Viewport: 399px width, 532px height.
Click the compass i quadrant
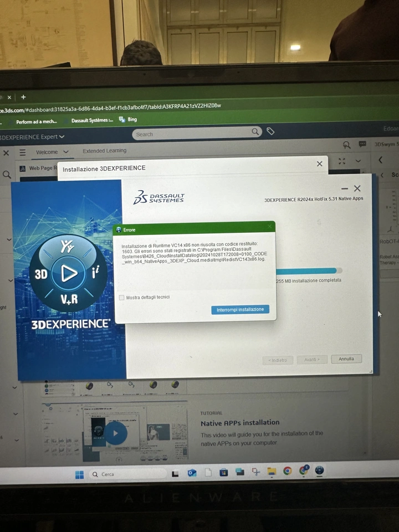pyautogui.click(x=96, y=273)
